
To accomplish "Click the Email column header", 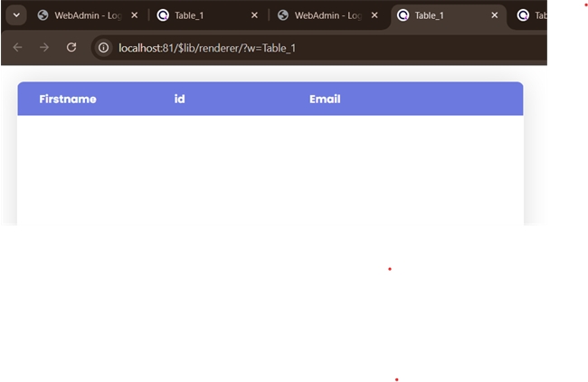I will [x=325, y=99].
